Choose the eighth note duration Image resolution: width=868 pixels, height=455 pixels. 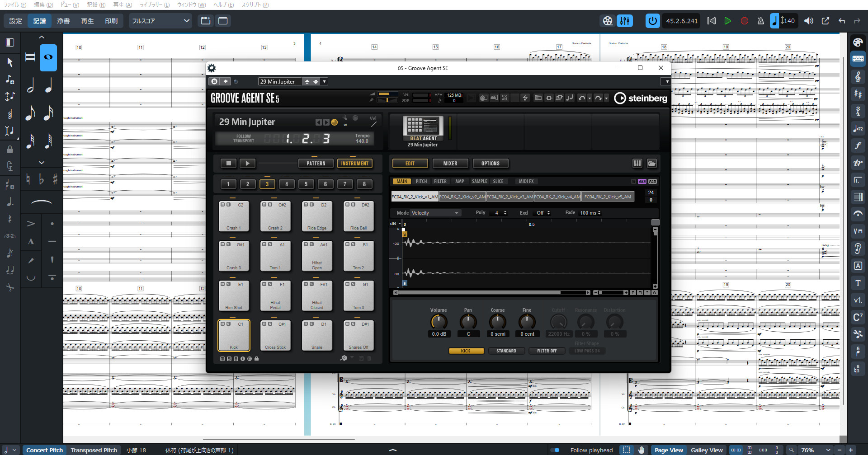(31, 113)
